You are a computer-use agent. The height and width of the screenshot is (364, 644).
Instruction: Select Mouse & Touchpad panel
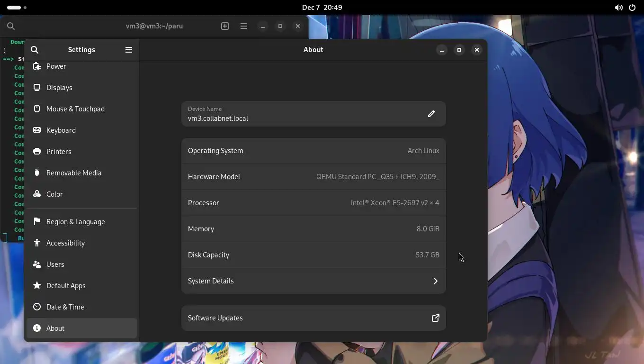(82, 109)
